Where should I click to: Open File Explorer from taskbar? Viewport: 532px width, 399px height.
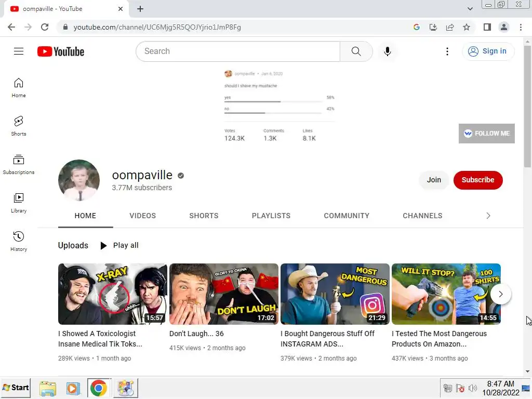point(48,388)
